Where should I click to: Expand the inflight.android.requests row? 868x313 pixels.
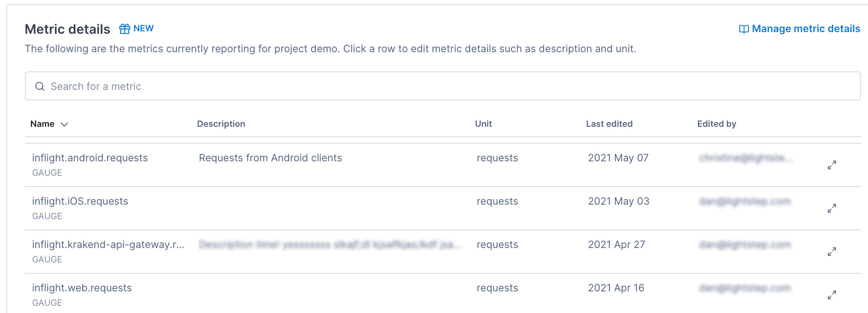[x=831, y=165]
